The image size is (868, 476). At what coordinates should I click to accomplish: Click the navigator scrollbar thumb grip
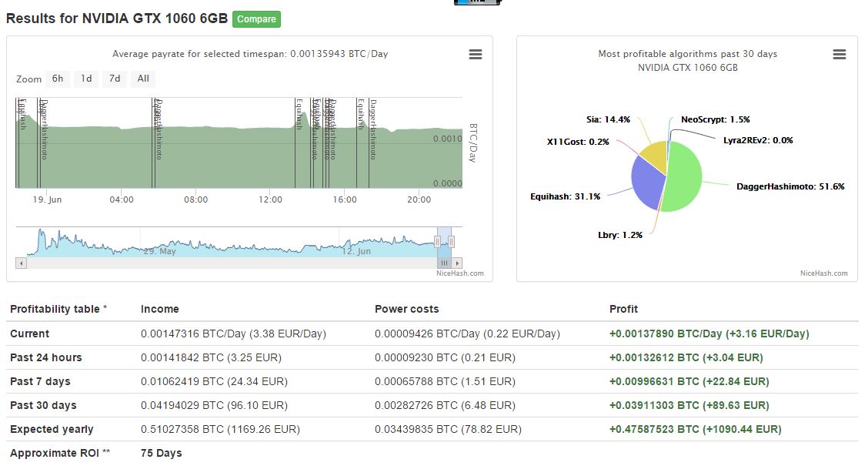[x=444, y=263]
